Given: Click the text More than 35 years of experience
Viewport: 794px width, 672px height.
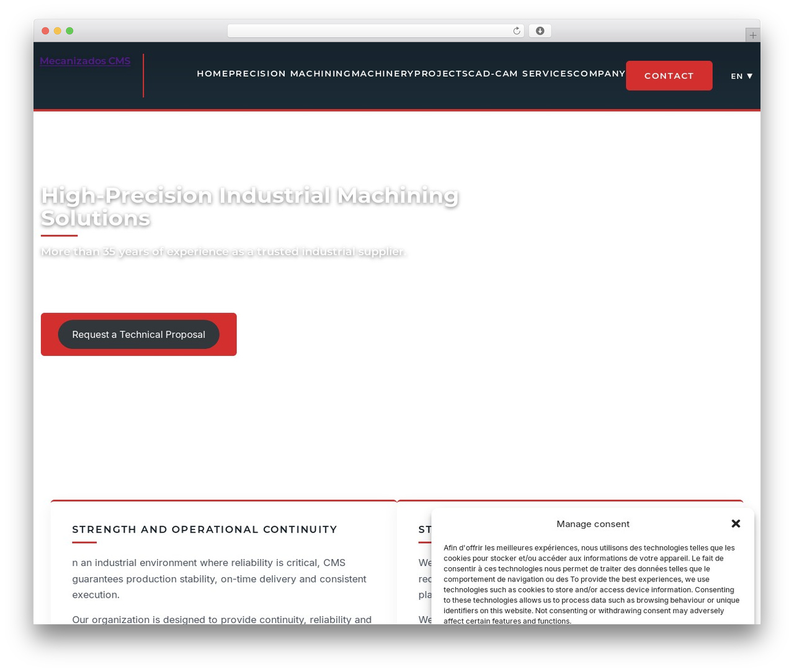Looking at the screenshot, I should pyautogui.click(x=223, y=252).
